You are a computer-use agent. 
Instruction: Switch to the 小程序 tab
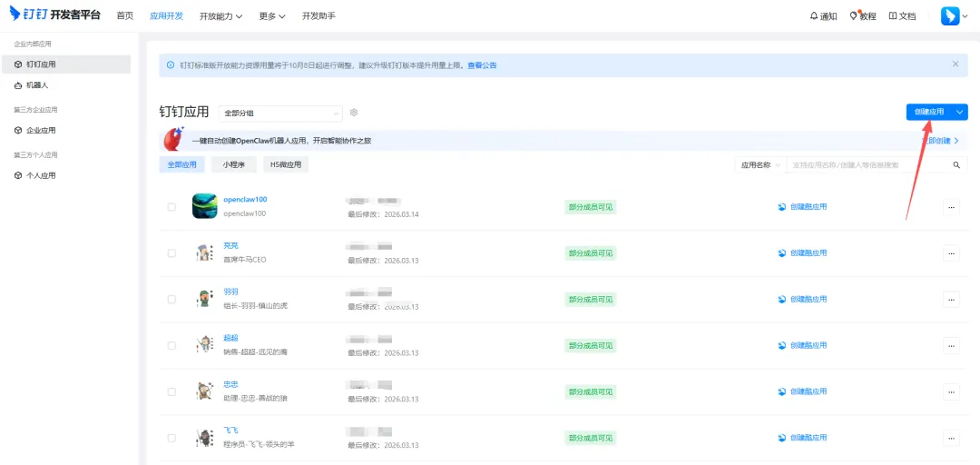click(234, 165)
